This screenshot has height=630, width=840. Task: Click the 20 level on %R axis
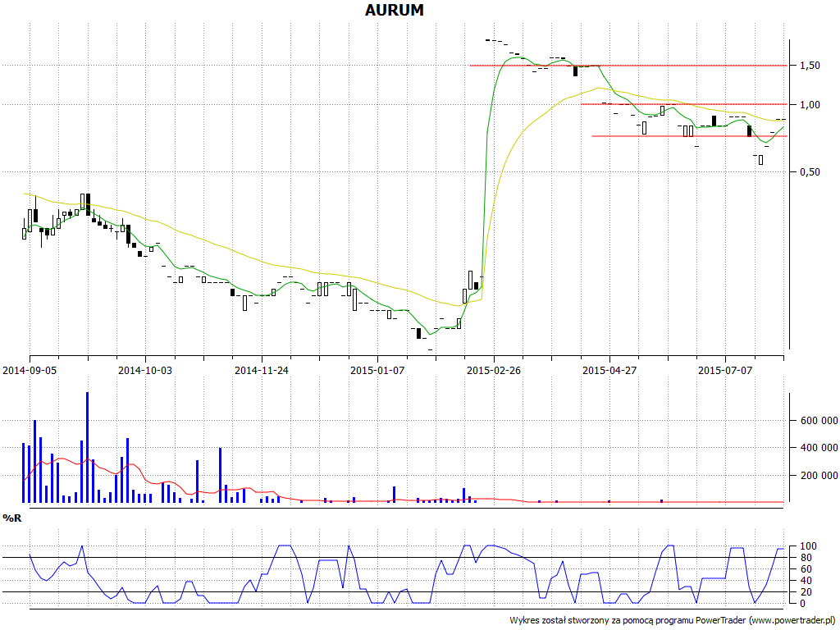tap(805, 592)
